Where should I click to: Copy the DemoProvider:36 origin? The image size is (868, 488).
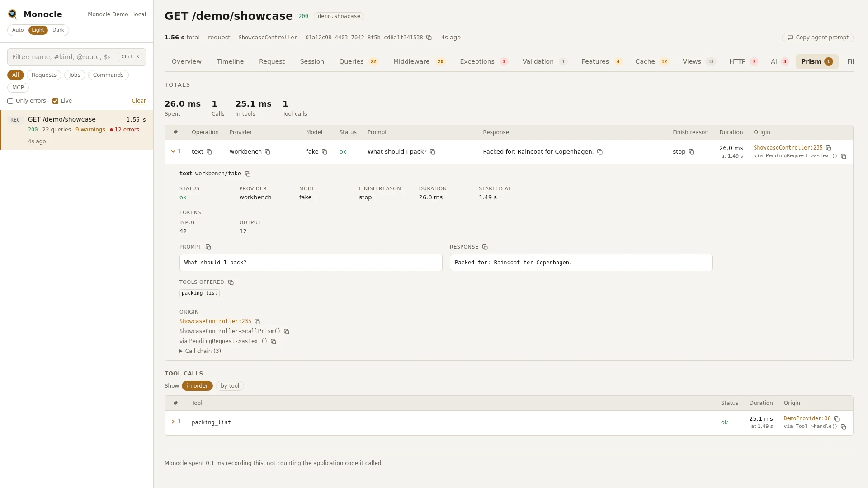[x=837, y=419]
